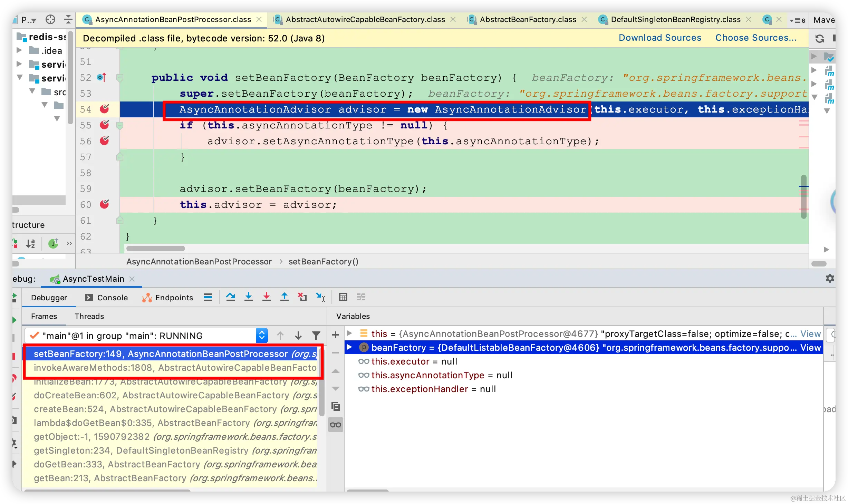
Task: Click the Step Out debugger icon
Action: click(x=284, y=297)
